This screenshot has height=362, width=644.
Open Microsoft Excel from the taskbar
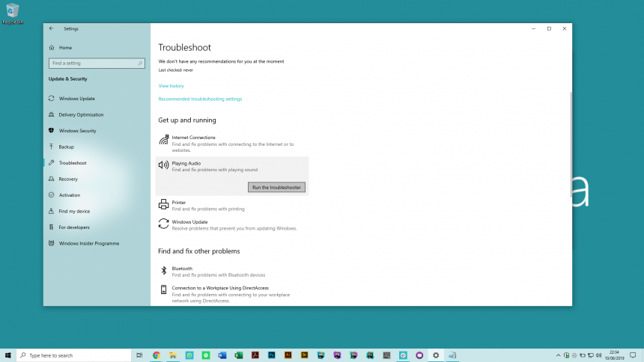click(239, 355)
